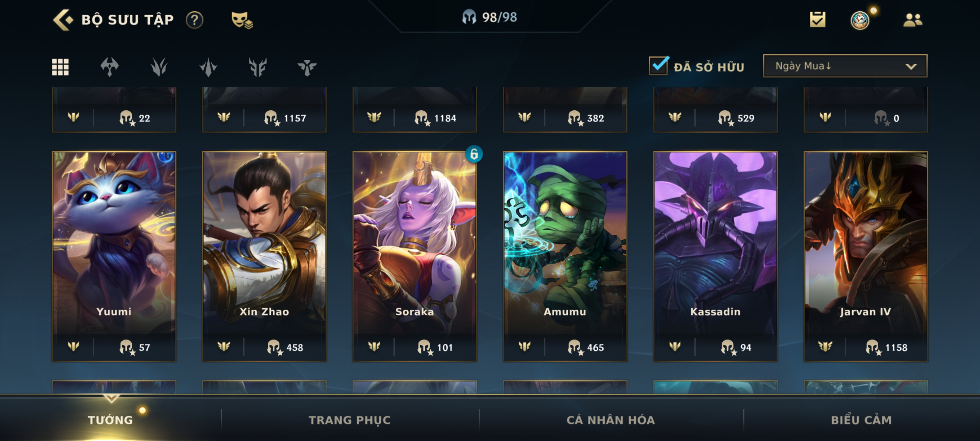Open the friends list icon
The height and width of the screenshot is (441, 980).
pyautogui.click(x=913, y=20)
